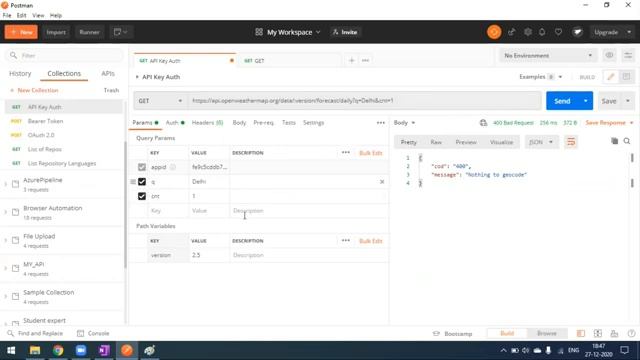640x360 pixels.
Task: Open manage environments settings icon
Action: click(628, 55)
